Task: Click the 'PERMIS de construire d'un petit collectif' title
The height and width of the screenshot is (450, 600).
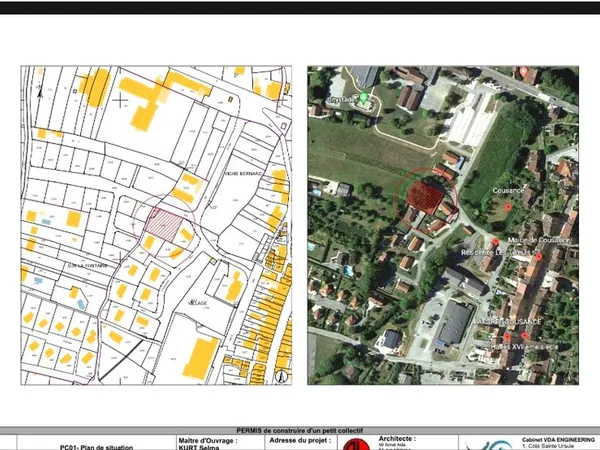Action: [x=300, y=430]
